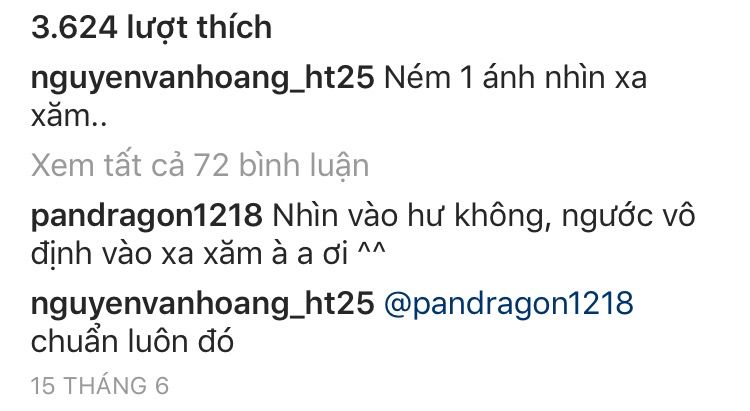Open pandragon1218 profile from comment author name
750x411 pixels.
click(x=146, y=216)
